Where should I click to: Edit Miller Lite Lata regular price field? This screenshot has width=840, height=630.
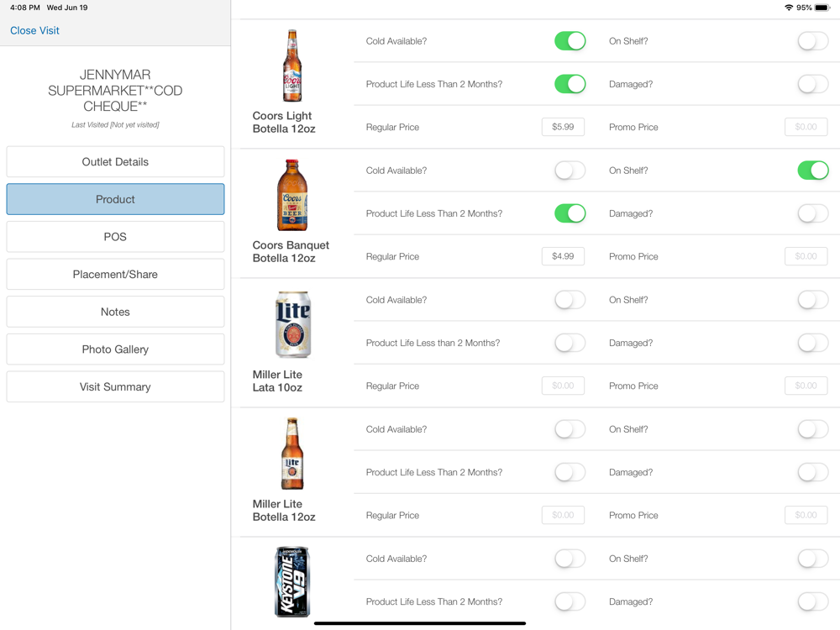(563, 386)
